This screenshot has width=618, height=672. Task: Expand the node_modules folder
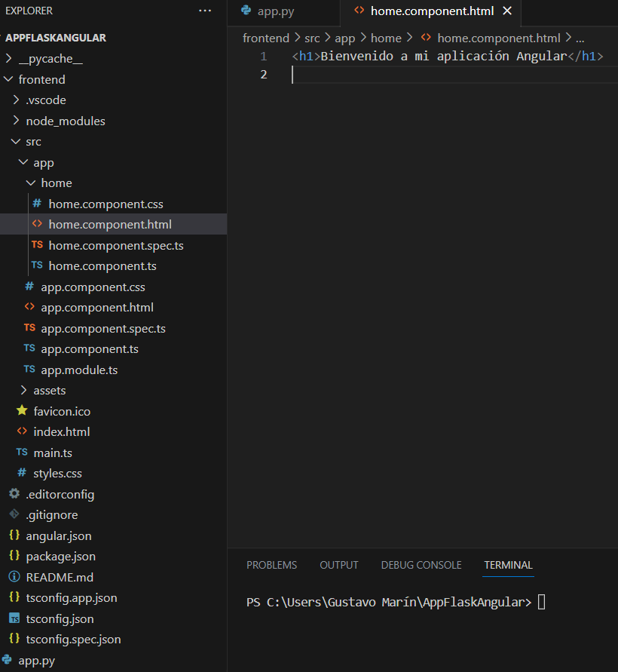(x=17, y=121)
